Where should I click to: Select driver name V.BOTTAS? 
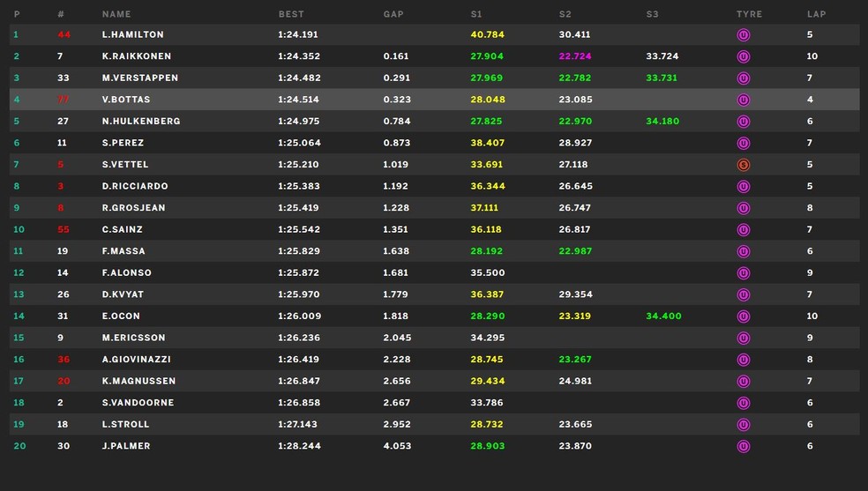tap(127, 100)
